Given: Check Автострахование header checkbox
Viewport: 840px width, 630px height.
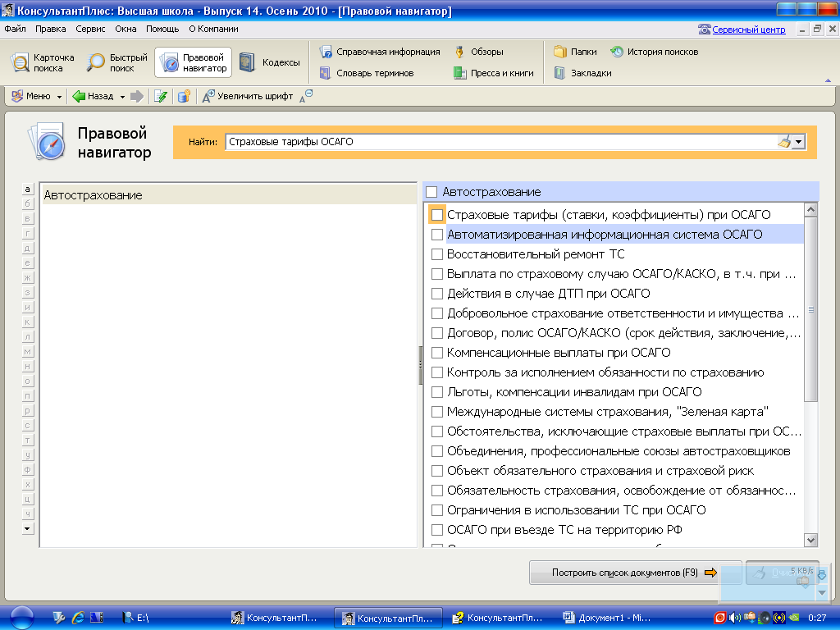Looking at the screenshot, I should (x=431, y=192).
